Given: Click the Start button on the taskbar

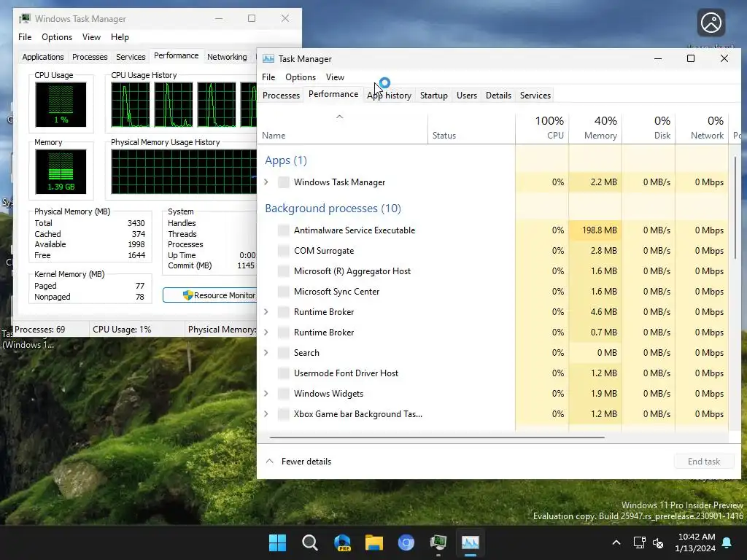Looking at the screenshot, I should point(277,542).
